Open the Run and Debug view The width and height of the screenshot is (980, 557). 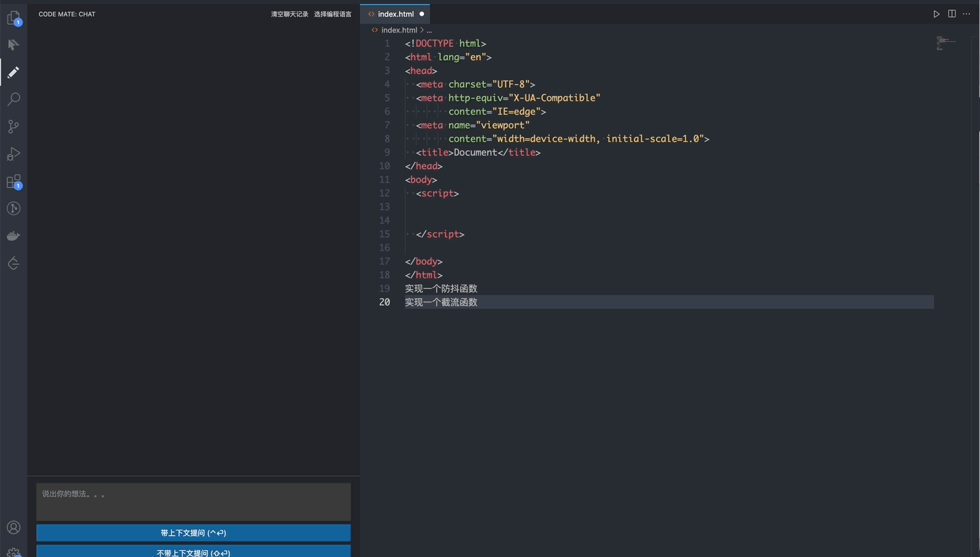14,154
